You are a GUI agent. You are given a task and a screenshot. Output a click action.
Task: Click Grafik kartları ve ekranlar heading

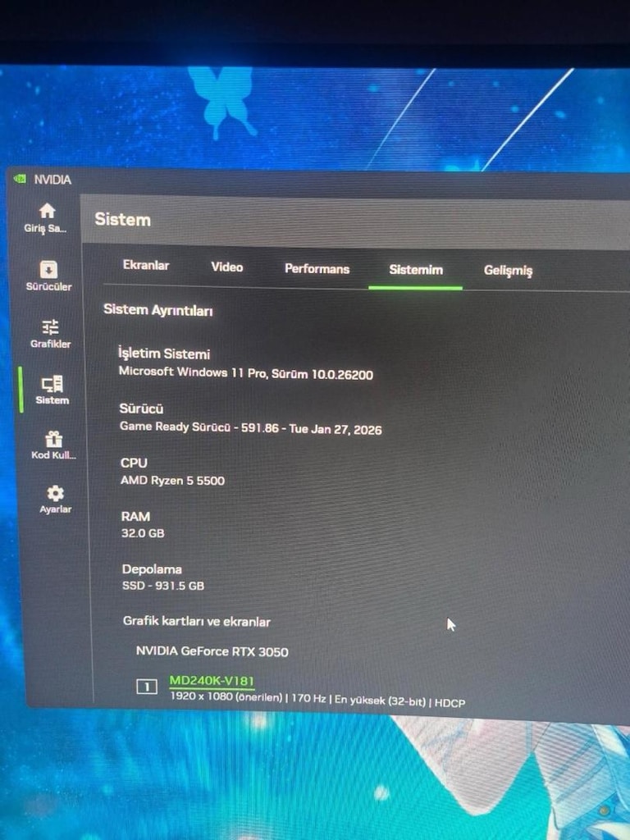click(x=197, y=622)
